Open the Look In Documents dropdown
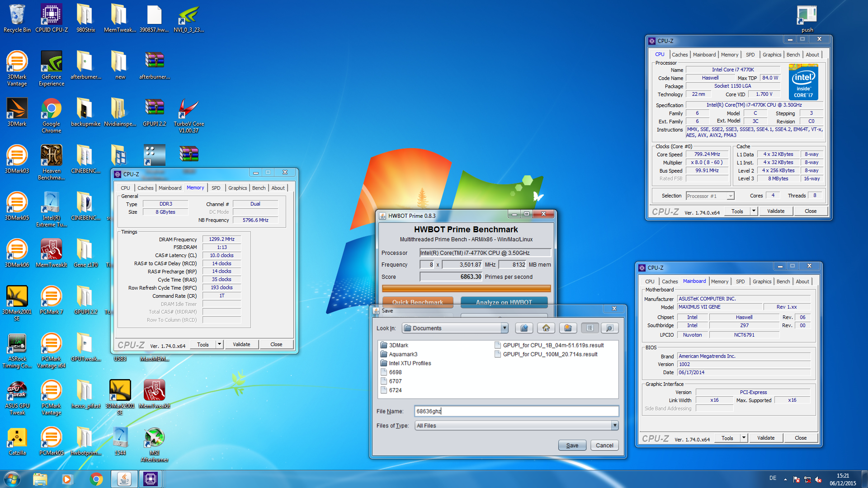Screen dimensions: 868x488 click(x=505, y=328)
